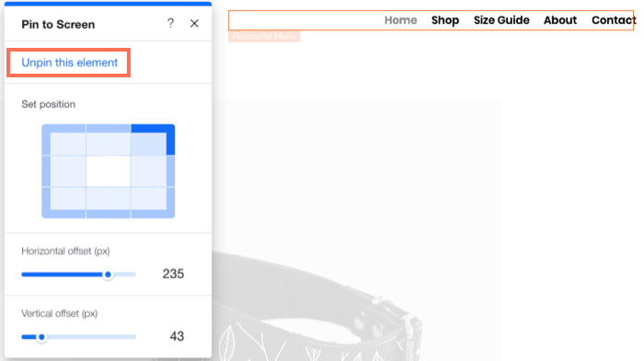Open the Pin to Screen help icon

coord(170,23)
